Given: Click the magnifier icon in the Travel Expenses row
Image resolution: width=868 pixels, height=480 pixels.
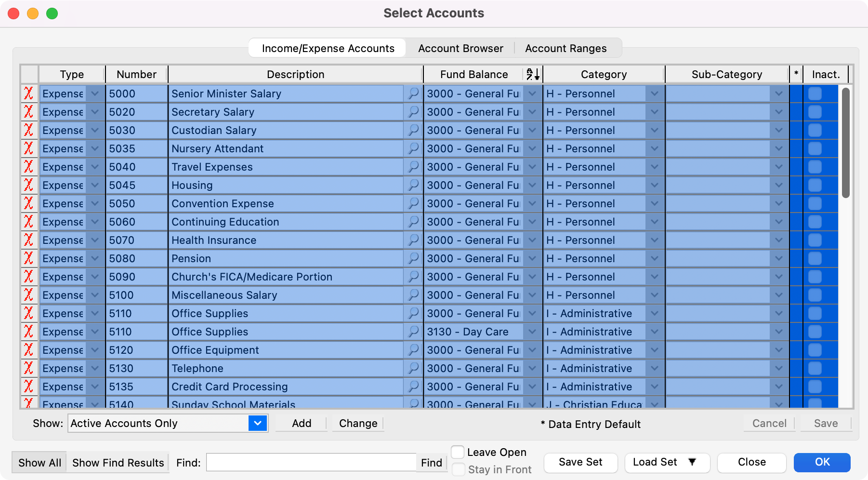Looking at the screenshot, I should 413,167.
